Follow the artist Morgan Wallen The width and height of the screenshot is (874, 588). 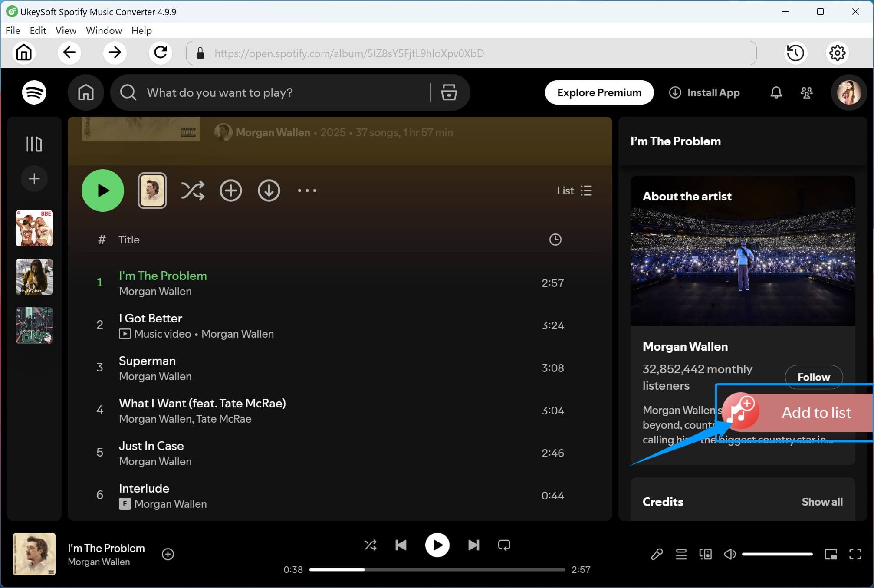pyautogui.click(x=813, y=377)
